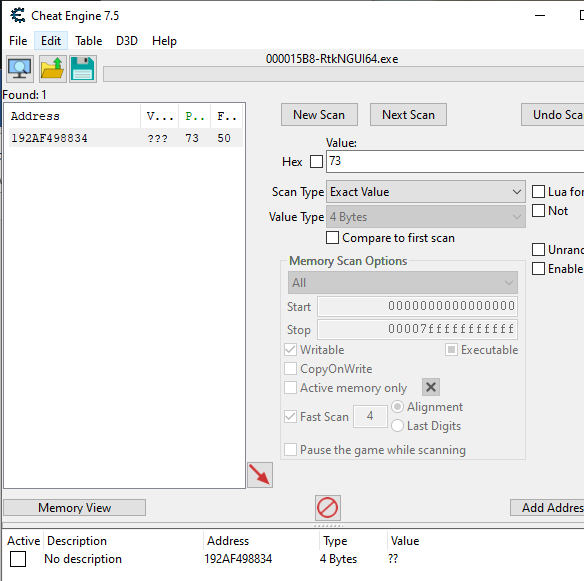Click the Stop address field
Image resolution: width=584 pixels, height=581 pixels.
click(417, 329)
